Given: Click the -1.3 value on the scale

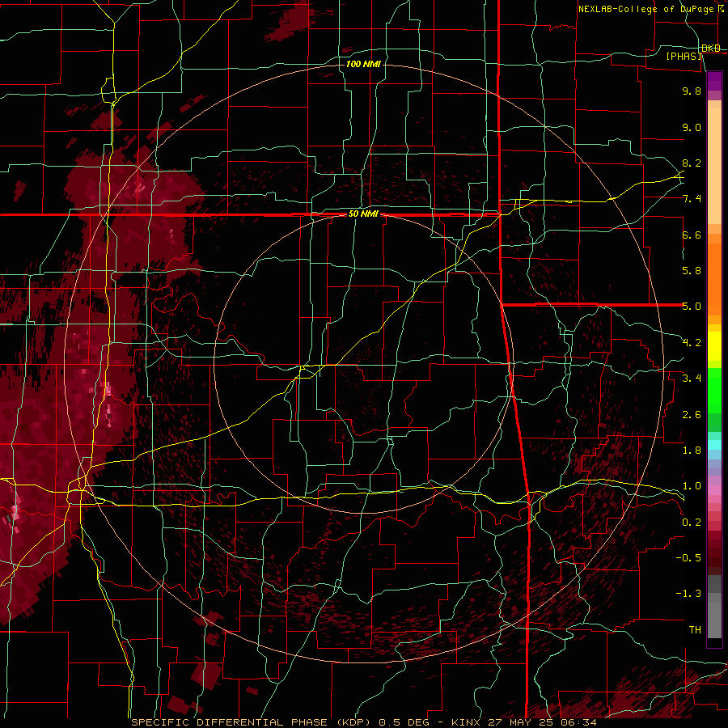Looking at the screenshot, I should pyautogui.click(x=688, y=594).
